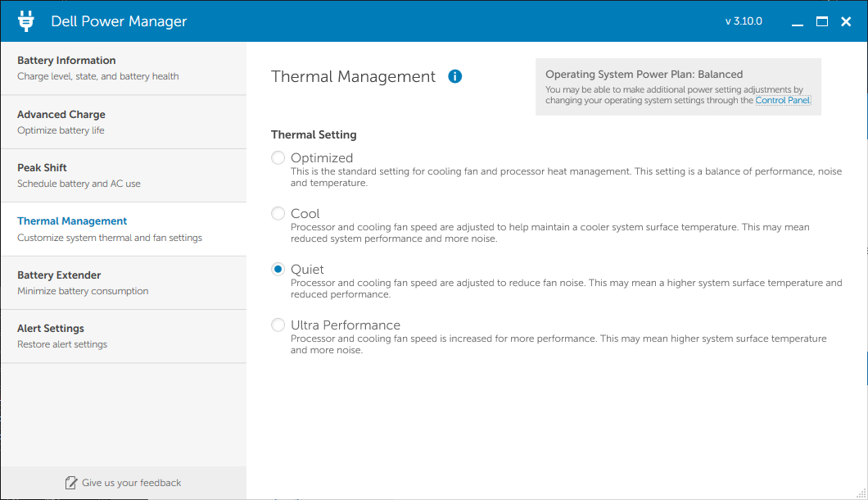Select the Quiet radio button

coord(278,269)
